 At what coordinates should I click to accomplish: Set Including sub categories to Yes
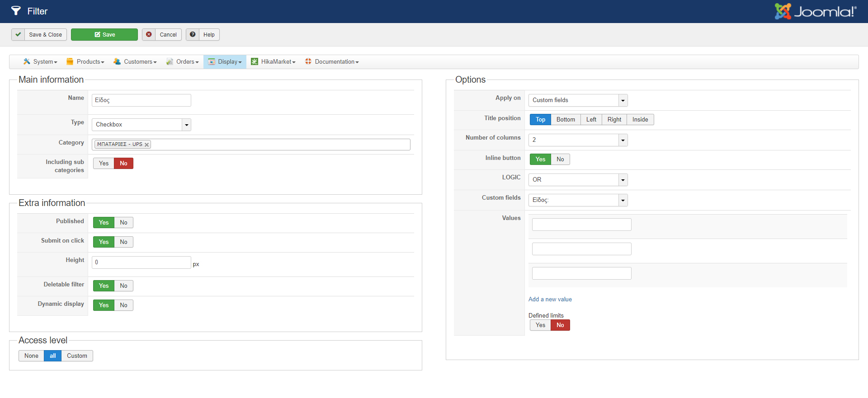(x=104, y=163)
